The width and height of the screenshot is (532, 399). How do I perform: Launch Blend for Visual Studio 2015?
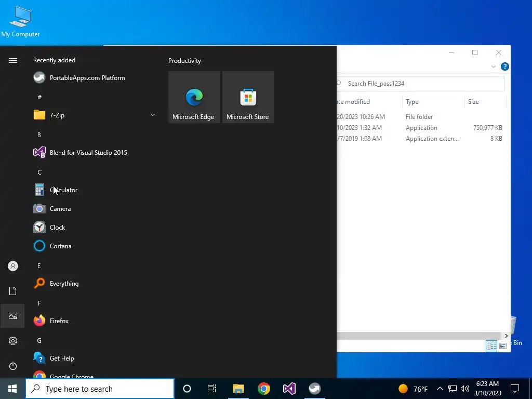pyautogui.click(x=81, y=152)
